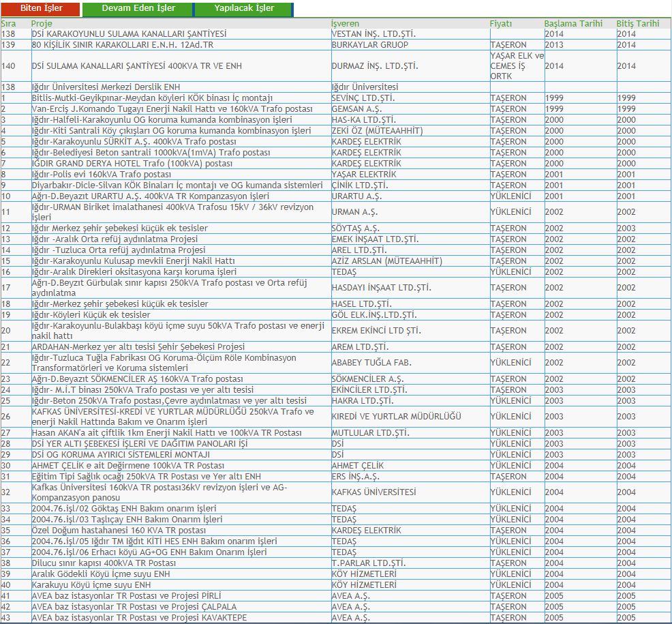Switch to Devam Eden İşler tab

[x=138, y=9]
